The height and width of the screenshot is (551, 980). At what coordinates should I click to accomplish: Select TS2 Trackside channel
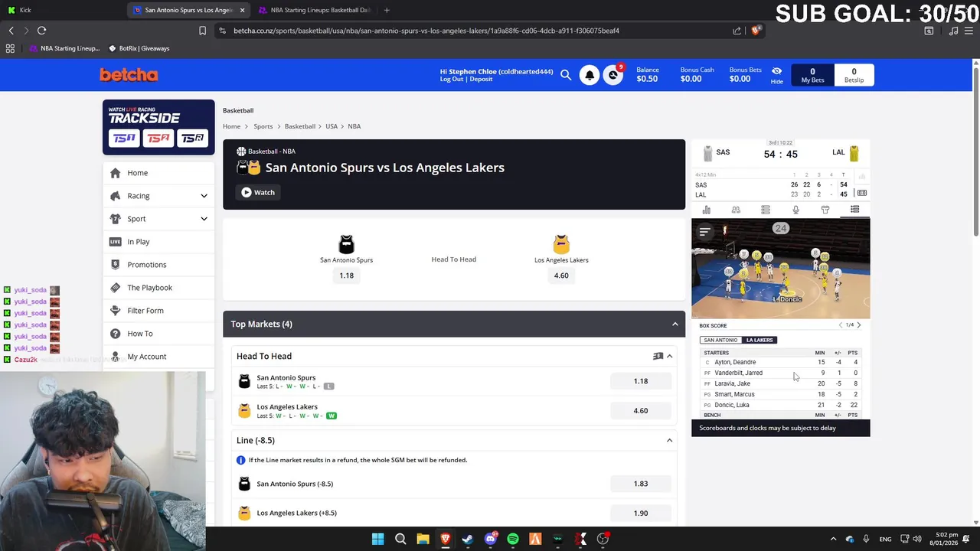pyautogui.click(x=158, y=138)
